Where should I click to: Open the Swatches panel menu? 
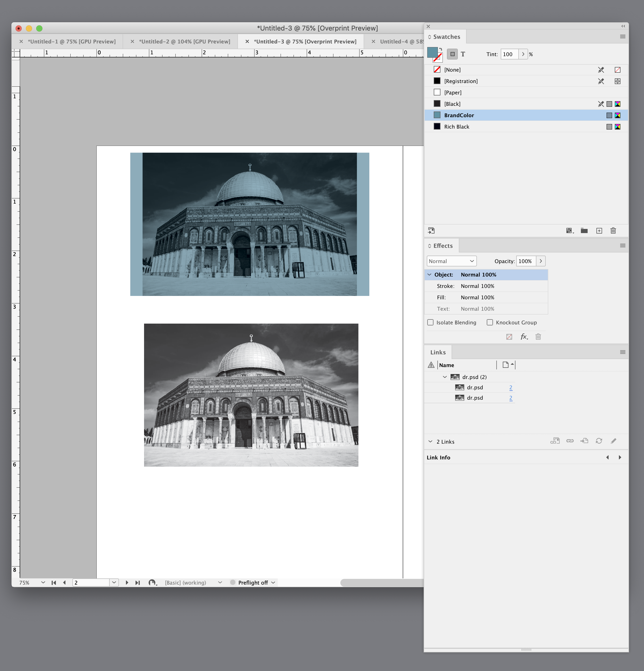pyautogui.click(x=623, y=37)
